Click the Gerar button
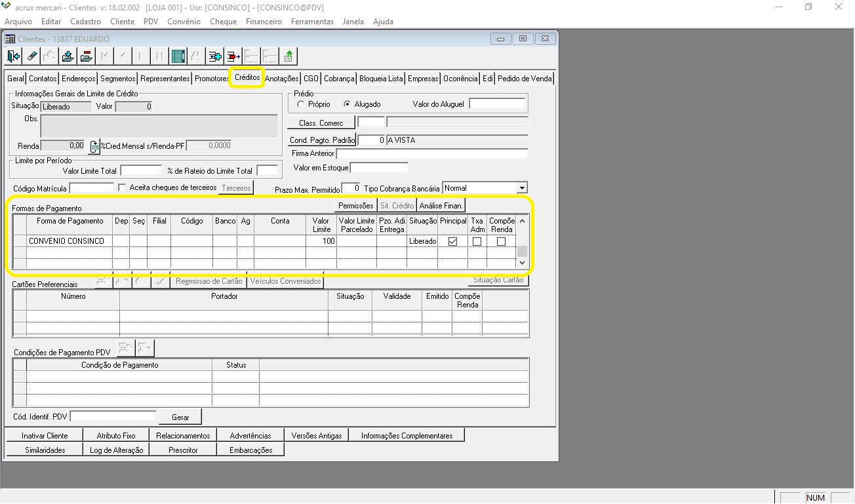The image size is (855, 504). tap(180, 417)
